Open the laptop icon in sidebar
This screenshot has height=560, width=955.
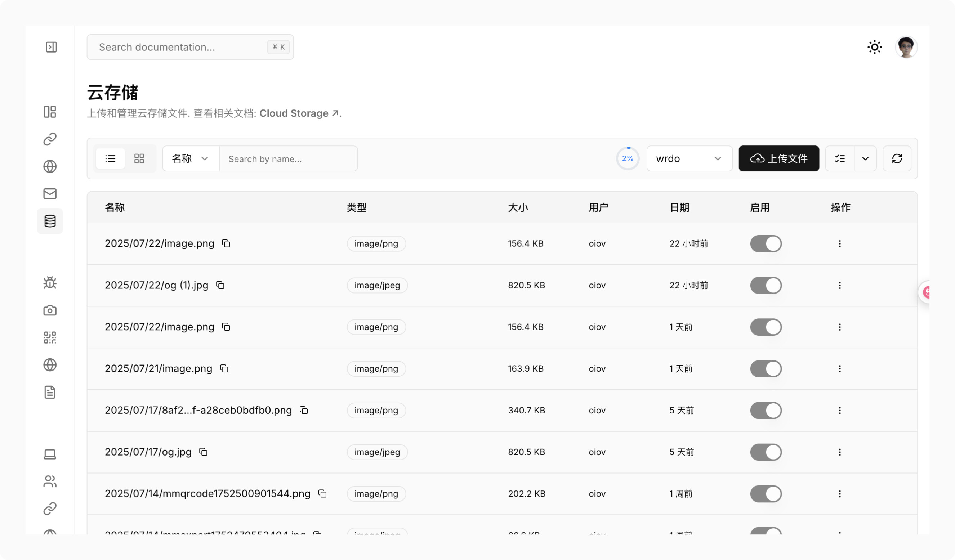coord(50,454)
